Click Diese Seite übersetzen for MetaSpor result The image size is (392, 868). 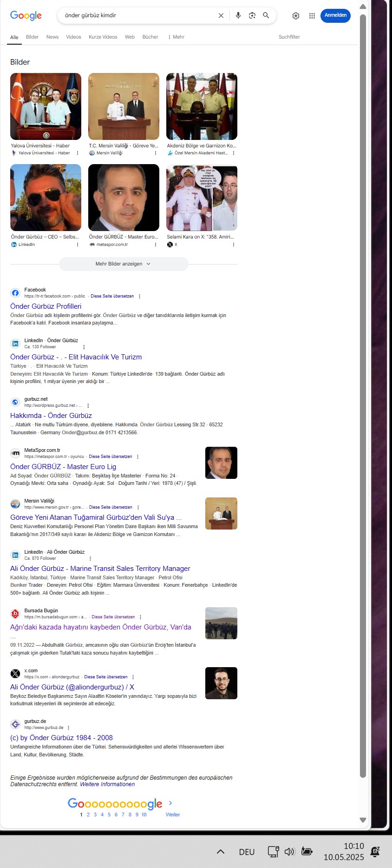click(x=111, y=457)
